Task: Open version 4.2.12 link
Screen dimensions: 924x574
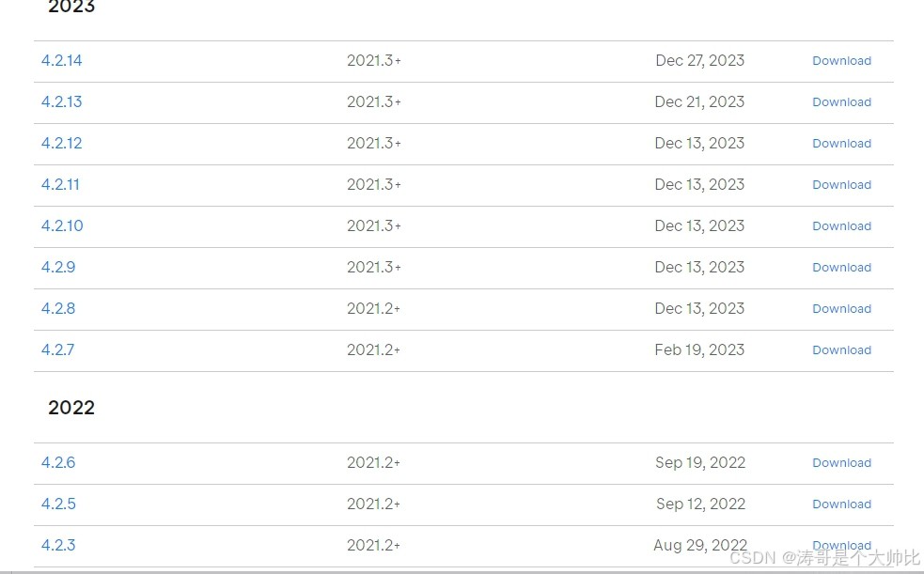Action: (x=61, y=143)
